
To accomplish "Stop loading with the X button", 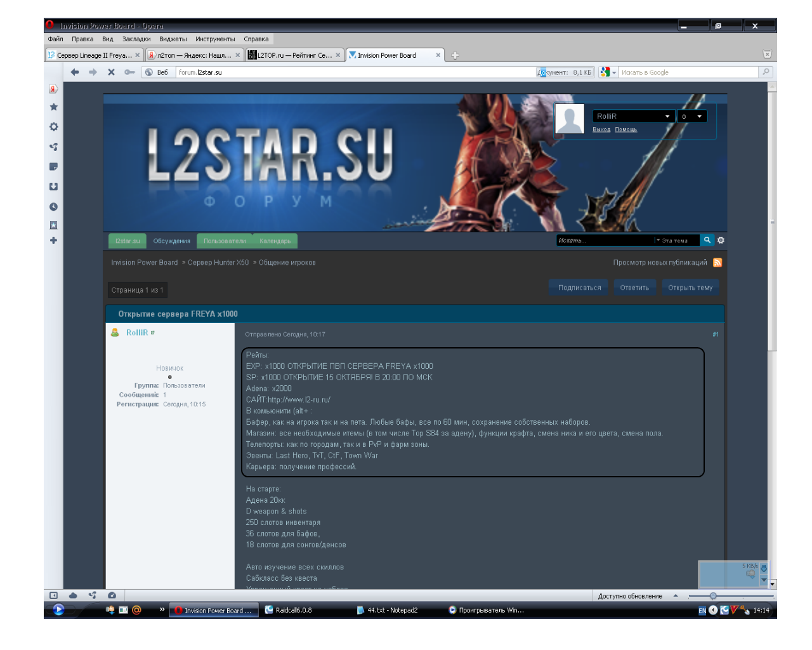I will pos(111,72).
